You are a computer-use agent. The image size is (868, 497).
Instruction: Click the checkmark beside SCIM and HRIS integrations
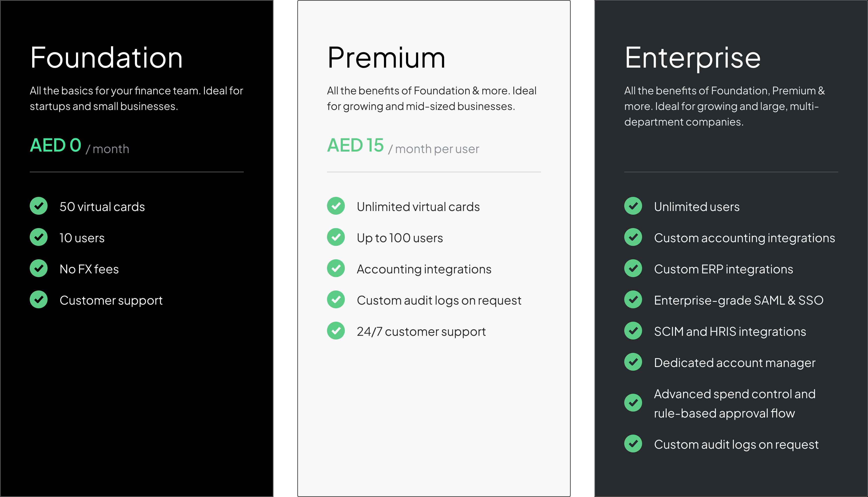(x=633, y=331)
